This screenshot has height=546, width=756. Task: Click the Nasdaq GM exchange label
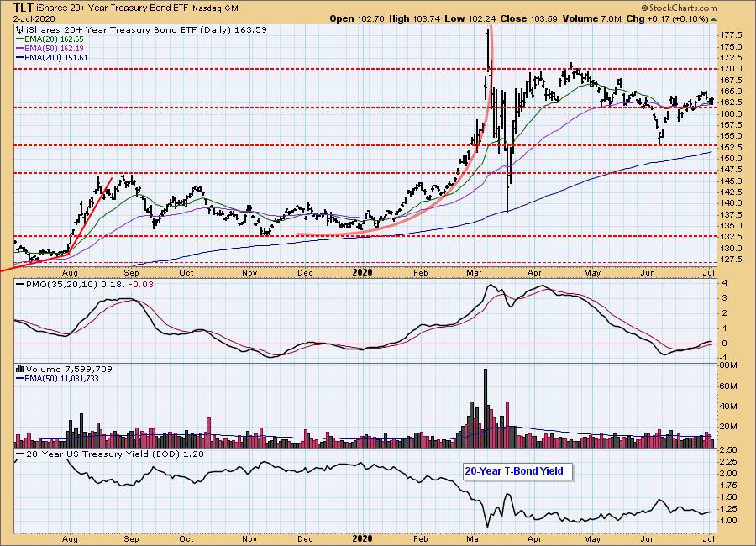point(216,8)
